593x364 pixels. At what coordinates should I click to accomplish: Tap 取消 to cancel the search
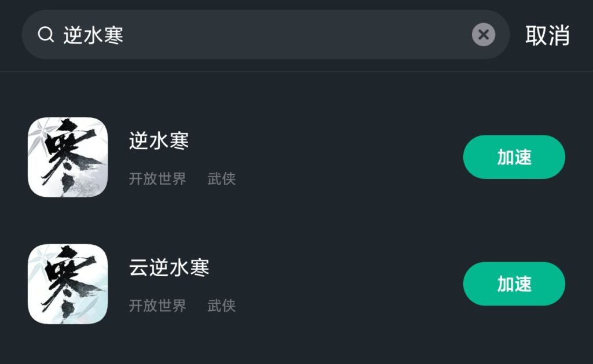point(547,35)
